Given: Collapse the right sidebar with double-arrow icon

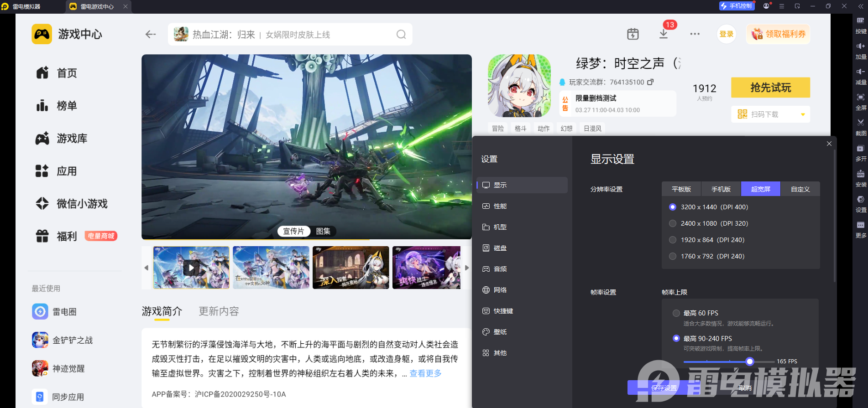Looking at the screenshot, I should click(861, 6).
